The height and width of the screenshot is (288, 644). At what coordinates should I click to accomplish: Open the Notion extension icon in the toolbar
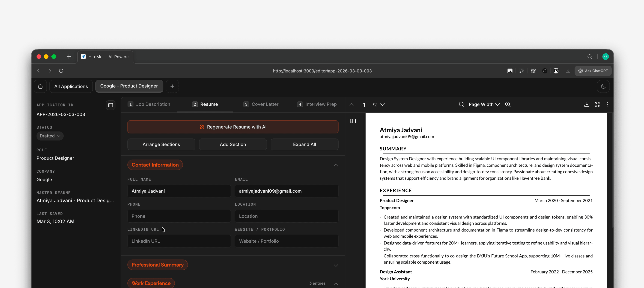(556, 71)
